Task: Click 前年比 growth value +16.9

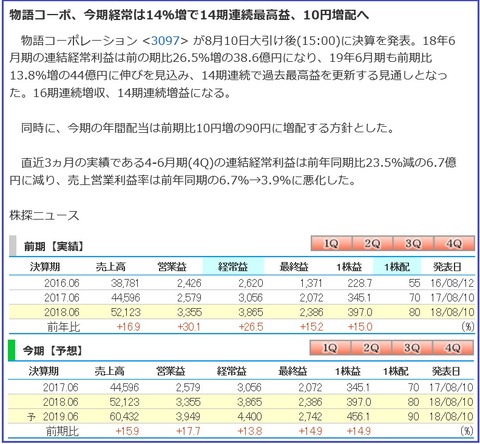Action: click(x=128, y=327)
